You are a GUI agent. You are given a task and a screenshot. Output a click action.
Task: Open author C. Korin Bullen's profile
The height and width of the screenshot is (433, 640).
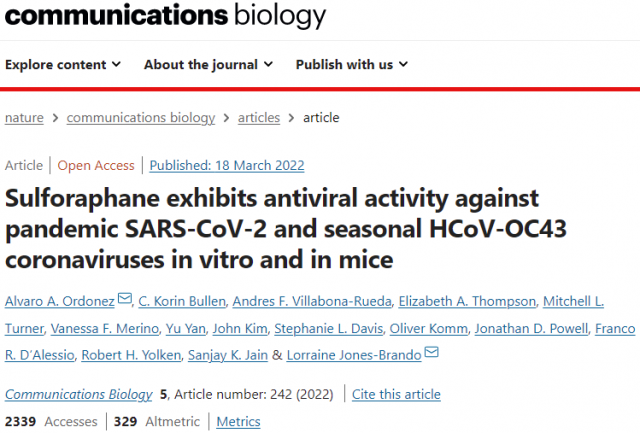coord(182,301)
